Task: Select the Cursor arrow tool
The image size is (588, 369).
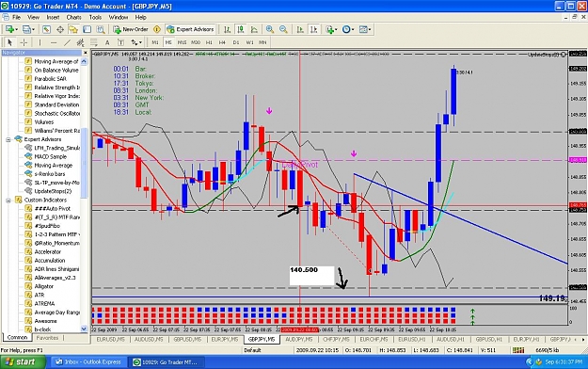Action: pyautogui.click(x=9, y=42)
